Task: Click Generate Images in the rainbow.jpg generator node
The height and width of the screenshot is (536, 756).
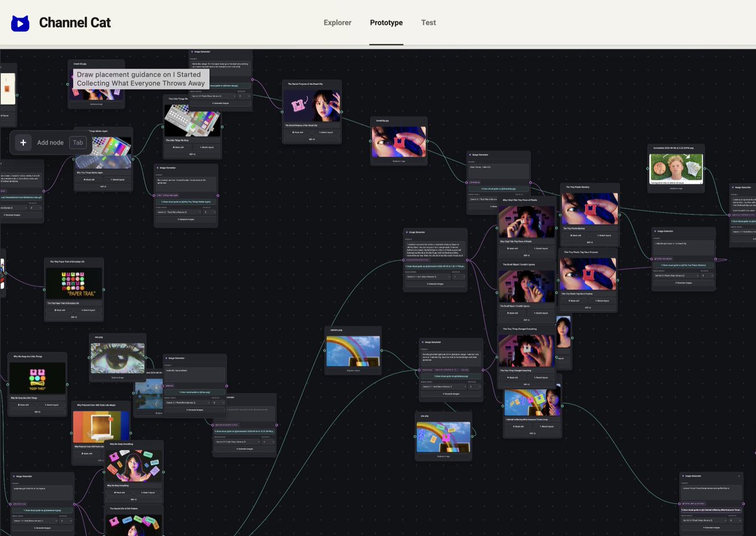Action: click(451, 394)
